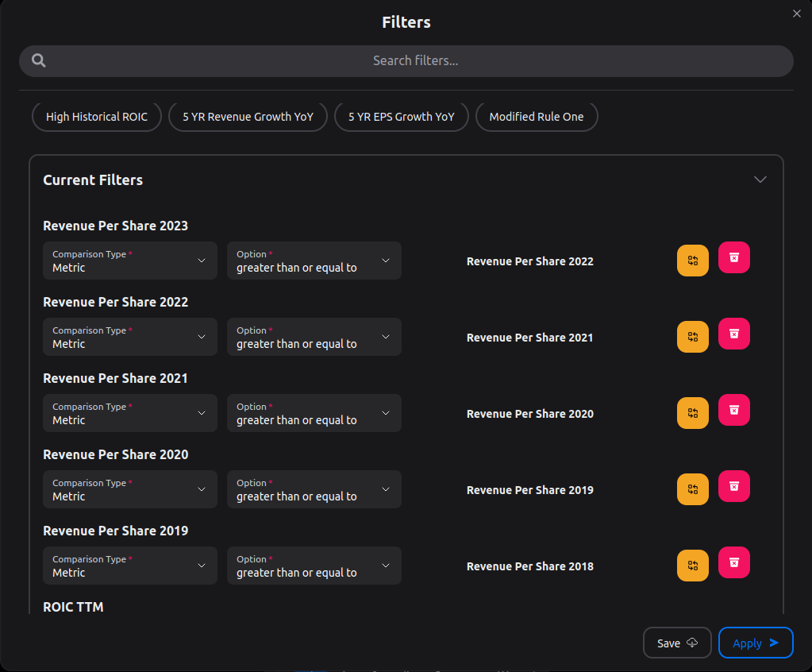The height and width of the screenshot is (672, 812).
Task: Swap comparison for Revenue Per Share 2020 filter
Action: tap(692, 489)
